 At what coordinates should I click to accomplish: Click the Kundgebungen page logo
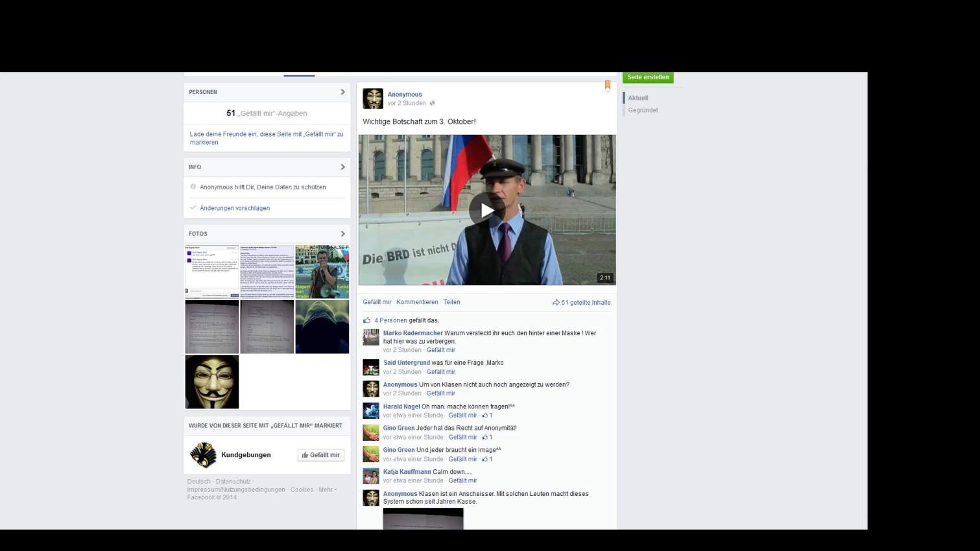coord(203,455)
